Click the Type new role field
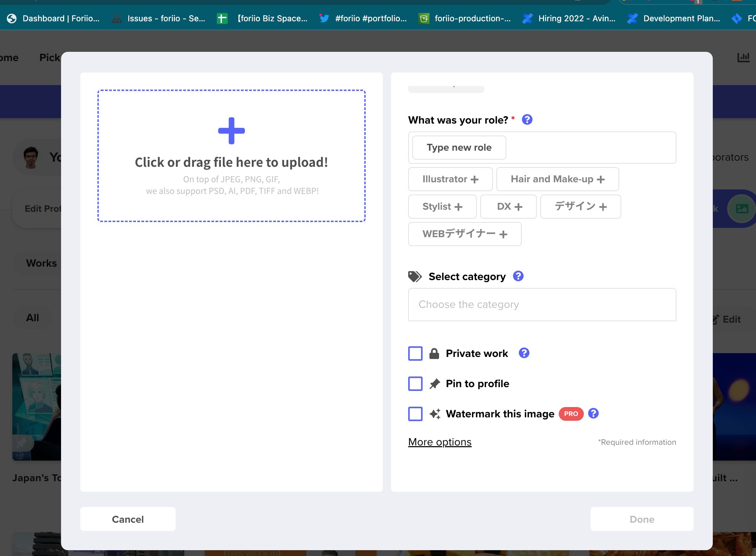Screen dimensions: 756x556 point(459,148)
